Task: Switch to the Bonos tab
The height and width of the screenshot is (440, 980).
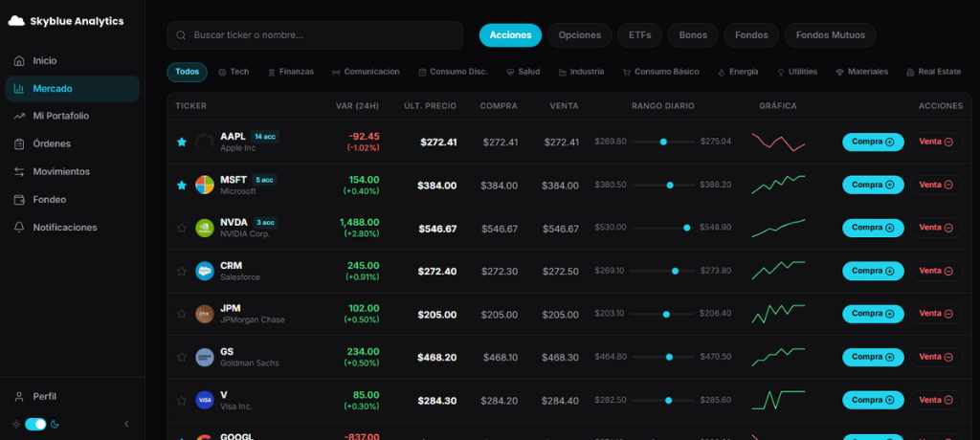Action: pyautogui.click(x=693, y=35)
